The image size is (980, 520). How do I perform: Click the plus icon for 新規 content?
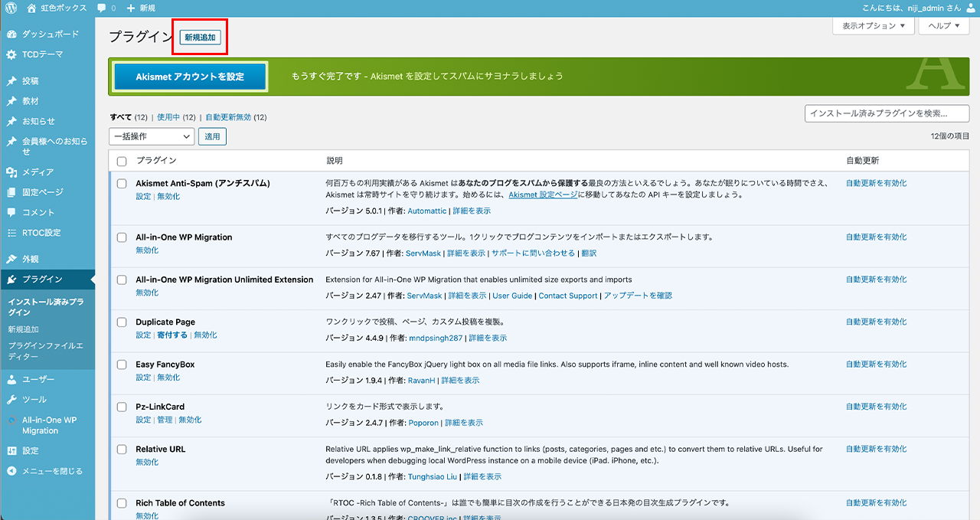tap(131, 8)
